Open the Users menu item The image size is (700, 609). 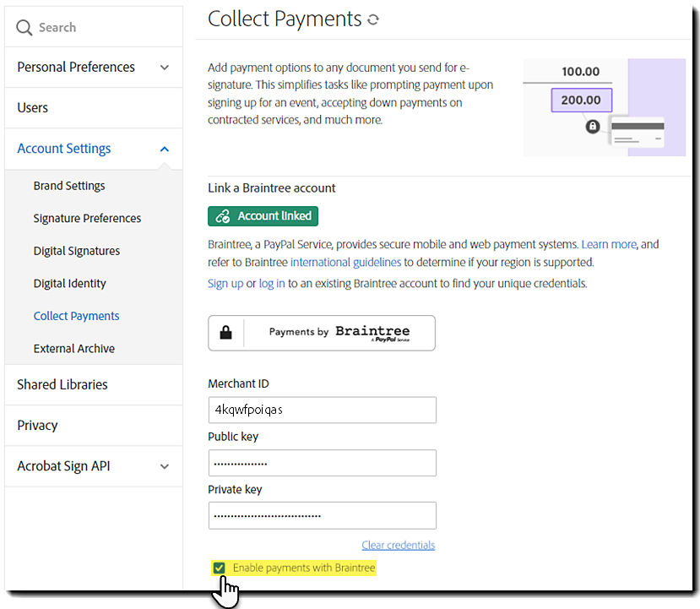click(x=33, y=108)
